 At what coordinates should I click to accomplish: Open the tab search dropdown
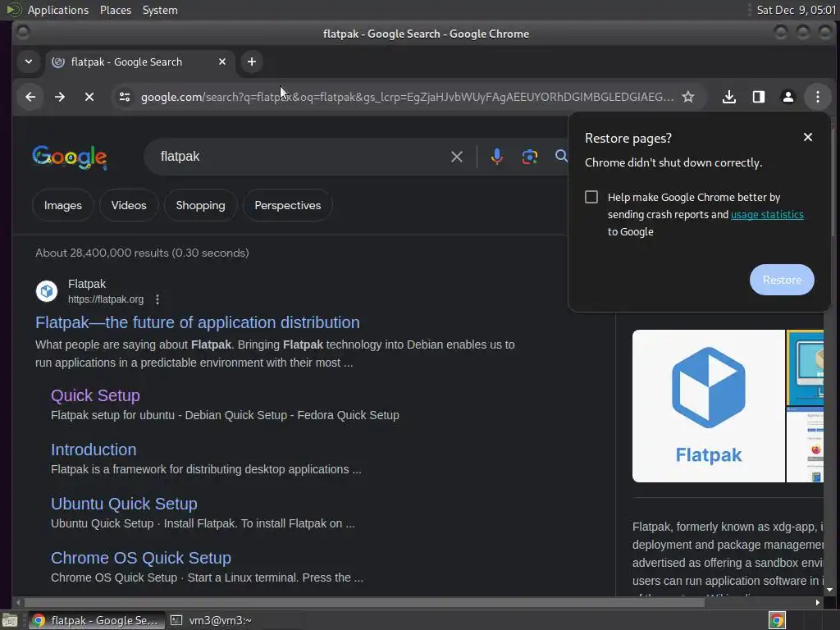(29, 62)
